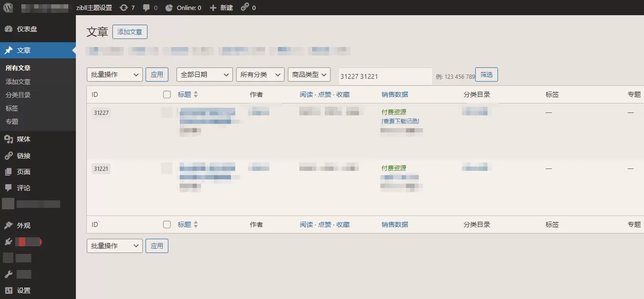Click the 添加文章 button beside the title

130,32
